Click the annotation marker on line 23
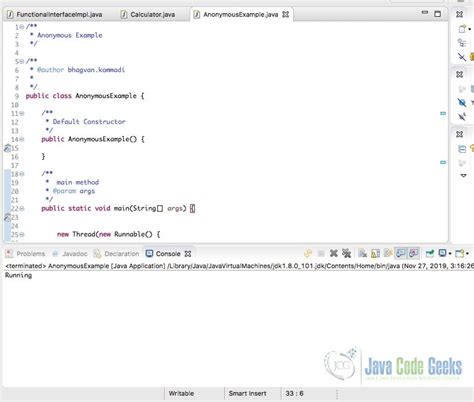Screen dimensions: 474x402 pyautogui.click(x=7, y=218)
